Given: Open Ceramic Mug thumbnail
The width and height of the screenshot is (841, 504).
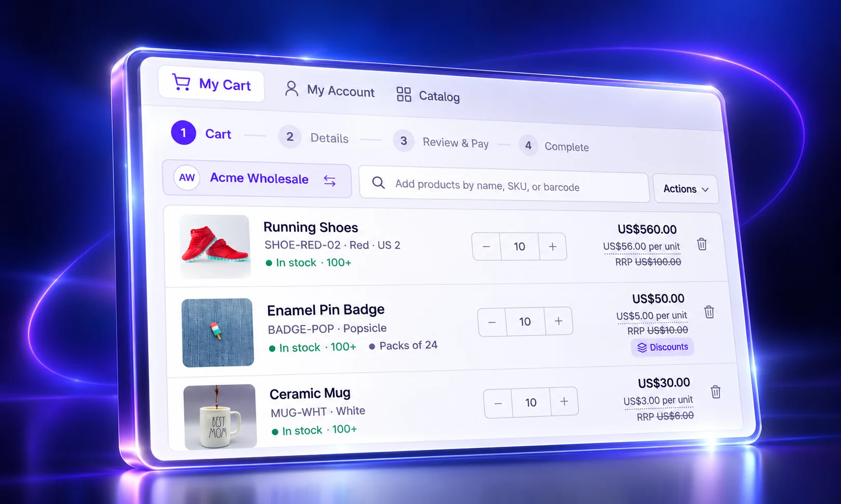Looking at the screenshot, I should (x=220, y=416).
